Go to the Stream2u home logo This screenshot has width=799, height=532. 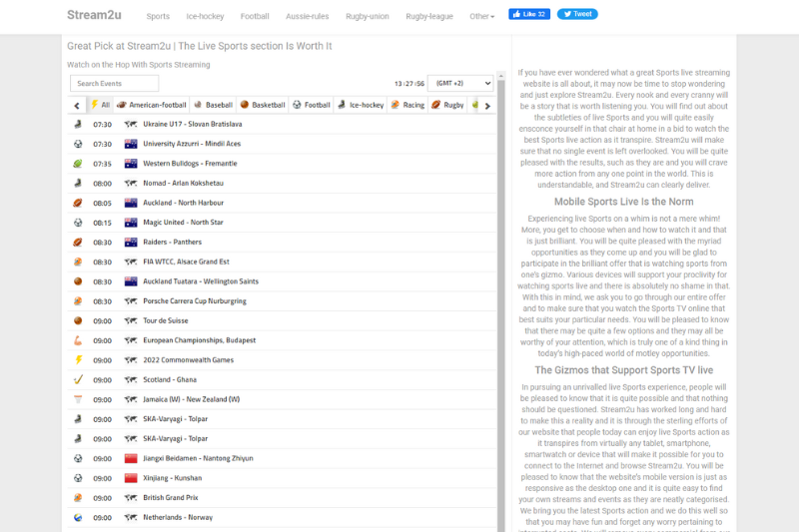pos(94,15)
